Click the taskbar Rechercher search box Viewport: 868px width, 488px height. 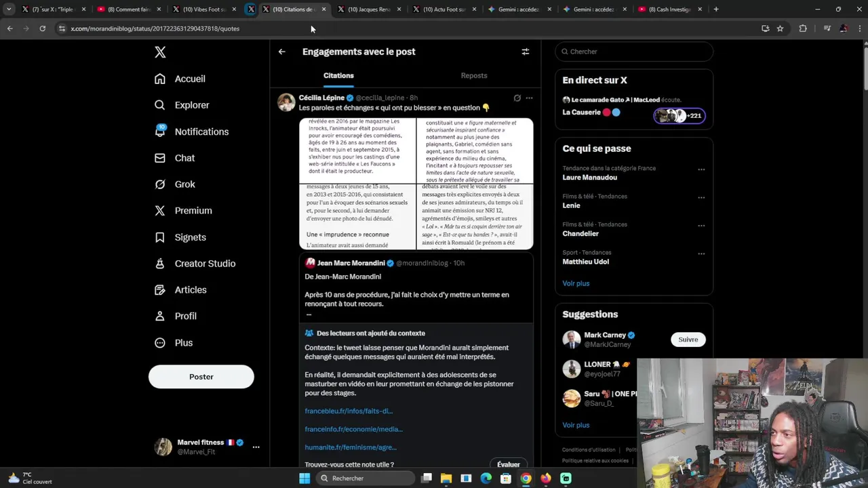(366, 479)
